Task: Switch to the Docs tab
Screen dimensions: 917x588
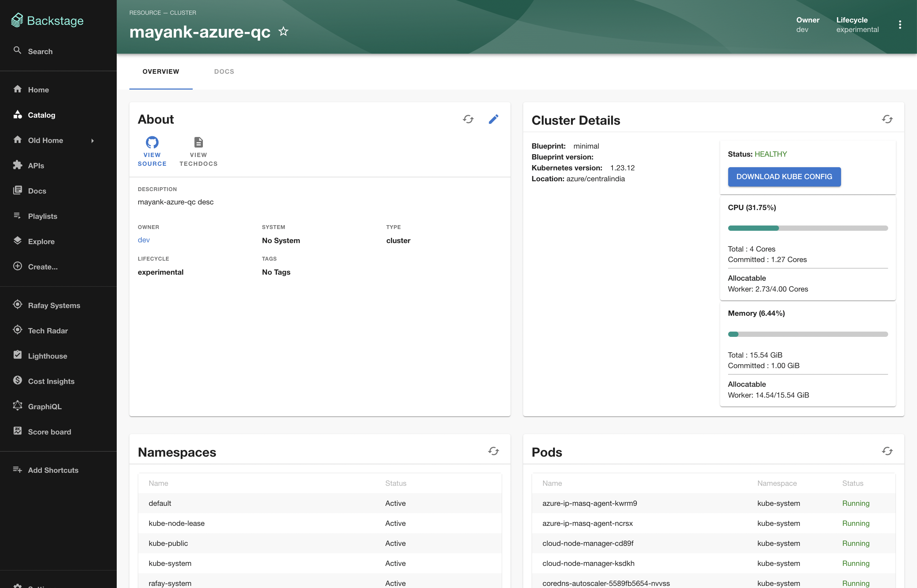Action: [224, 71]
